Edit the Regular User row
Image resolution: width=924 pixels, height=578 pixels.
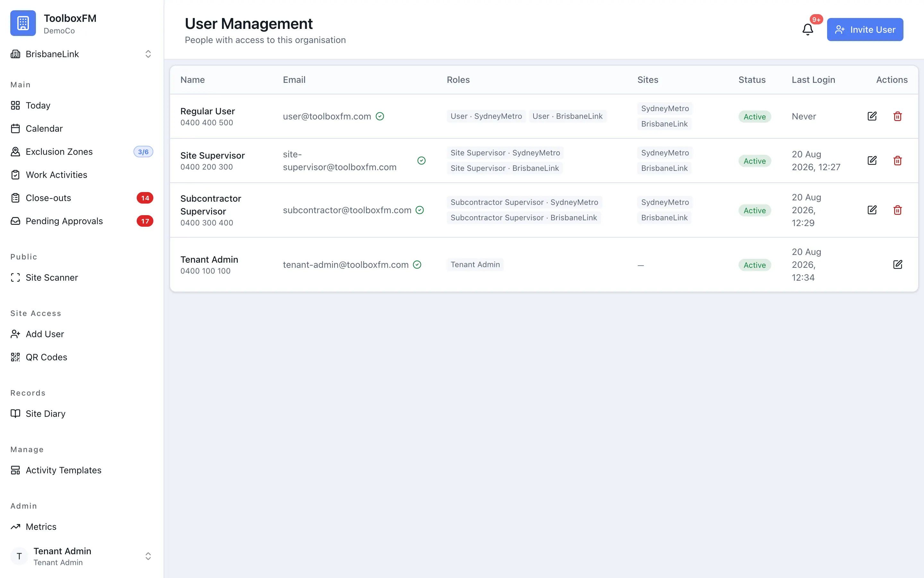(x=872, y=116)
